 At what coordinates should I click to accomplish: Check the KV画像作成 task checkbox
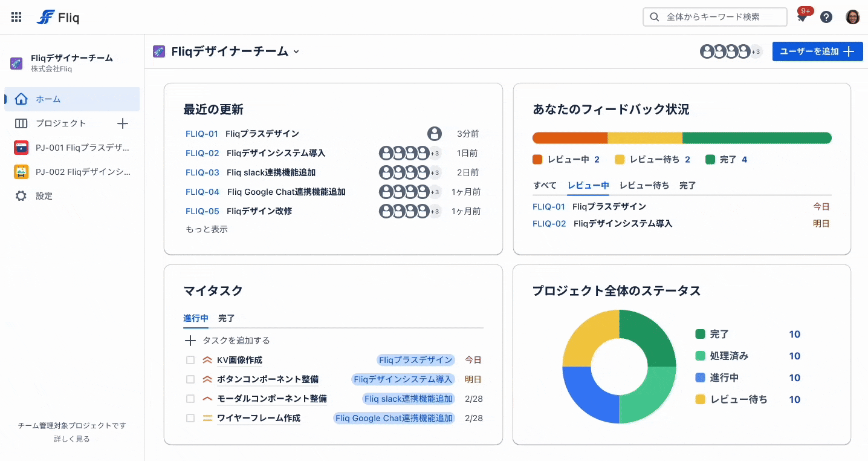point(190,360)
